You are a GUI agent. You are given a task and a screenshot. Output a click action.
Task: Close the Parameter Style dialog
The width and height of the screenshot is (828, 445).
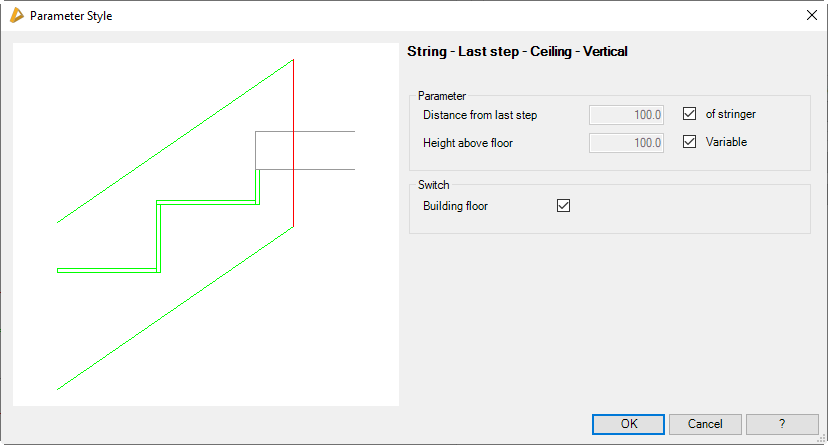pos(811,15)
